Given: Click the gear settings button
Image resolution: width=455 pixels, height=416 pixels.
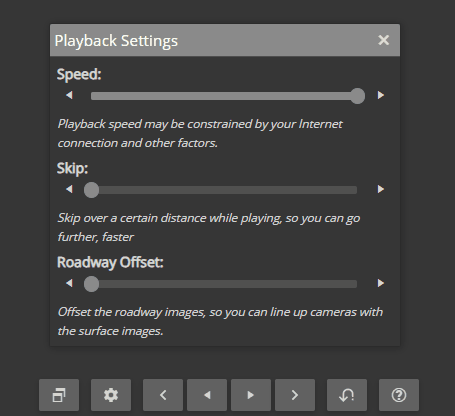Looking at the screenshot, I should [x=111, y=395].
